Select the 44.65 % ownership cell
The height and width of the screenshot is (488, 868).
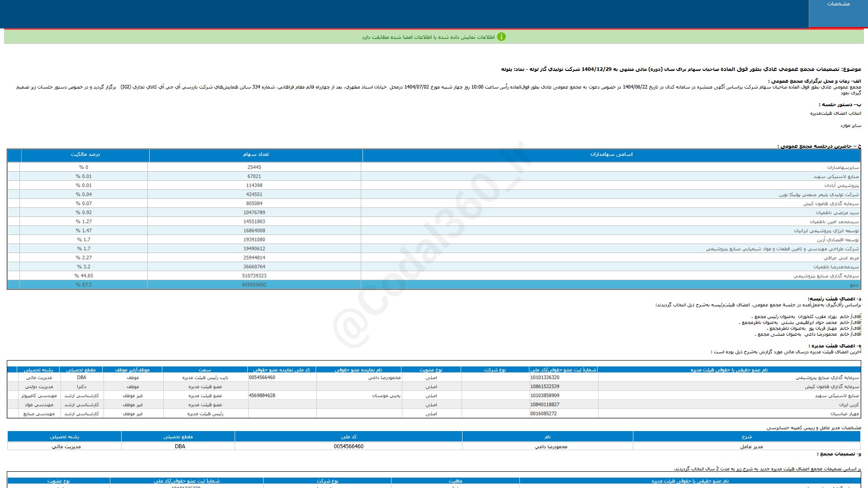84,276
